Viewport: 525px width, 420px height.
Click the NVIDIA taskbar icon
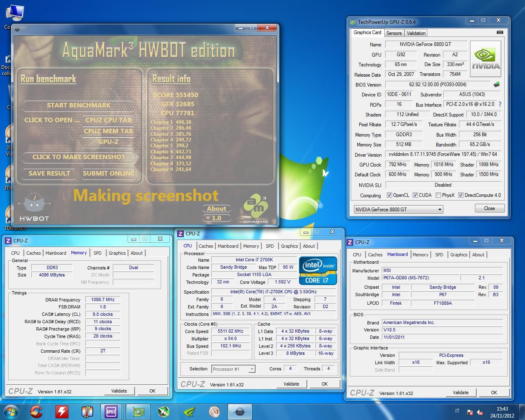click(189, 411)
